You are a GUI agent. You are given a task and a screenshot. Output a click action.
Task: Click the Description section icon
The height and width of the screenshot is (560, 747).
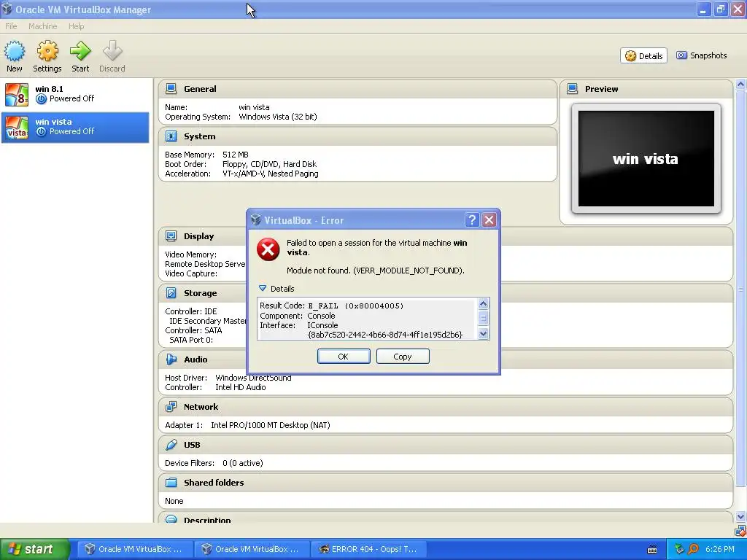(171, 519)
